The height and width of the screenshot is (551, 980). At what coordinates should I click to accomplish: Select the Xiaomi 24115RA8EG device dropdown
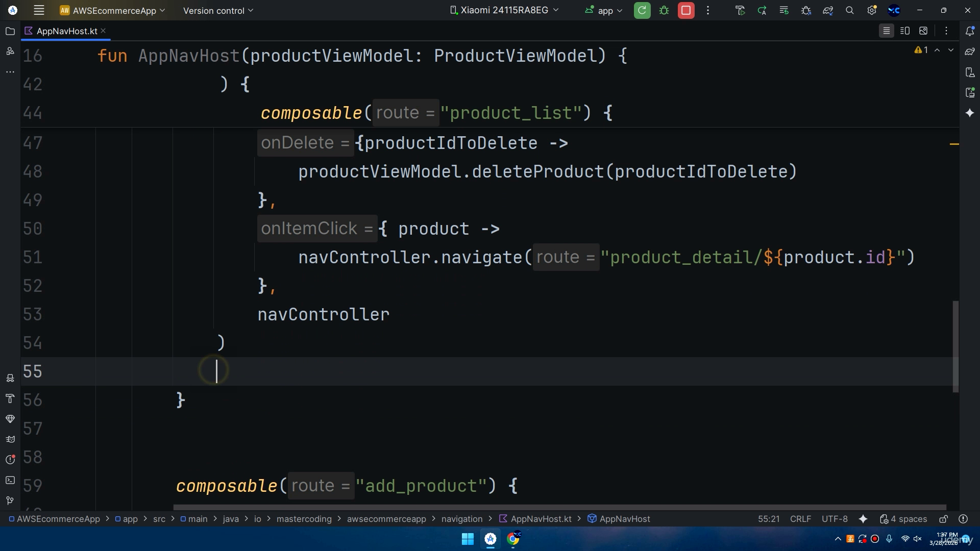(x=504, y=10)
